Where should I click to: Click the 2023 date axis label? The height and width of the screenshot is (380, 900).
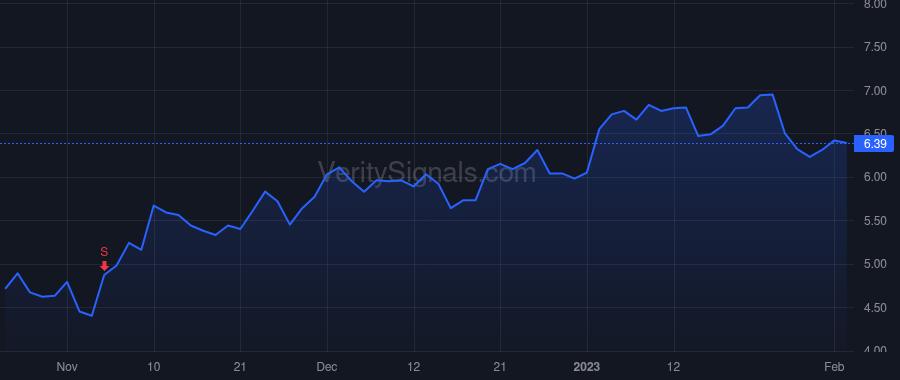[587, 367]
